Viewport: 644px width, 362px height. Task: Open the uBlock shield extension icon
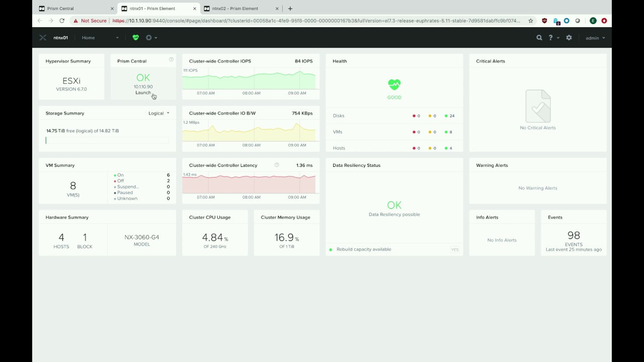click(544, 21)
